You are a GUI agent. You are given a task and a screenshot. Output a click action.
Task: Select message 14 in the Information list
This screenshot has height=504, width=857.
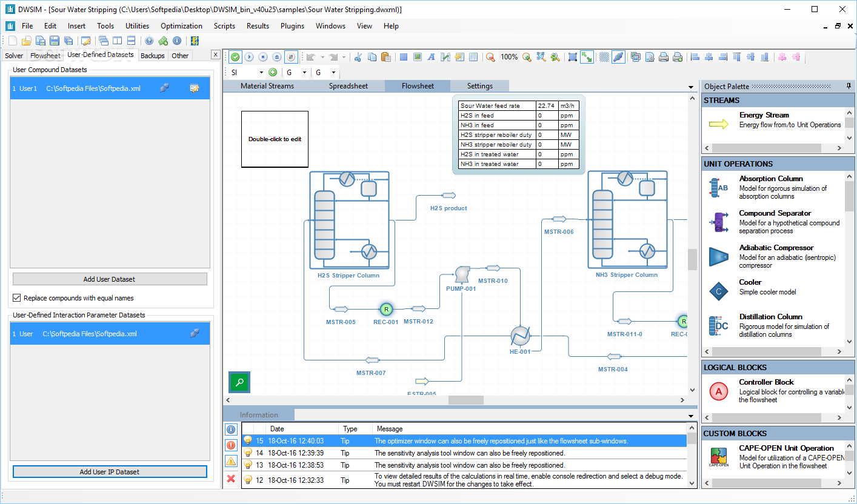[x=464, y=453]
